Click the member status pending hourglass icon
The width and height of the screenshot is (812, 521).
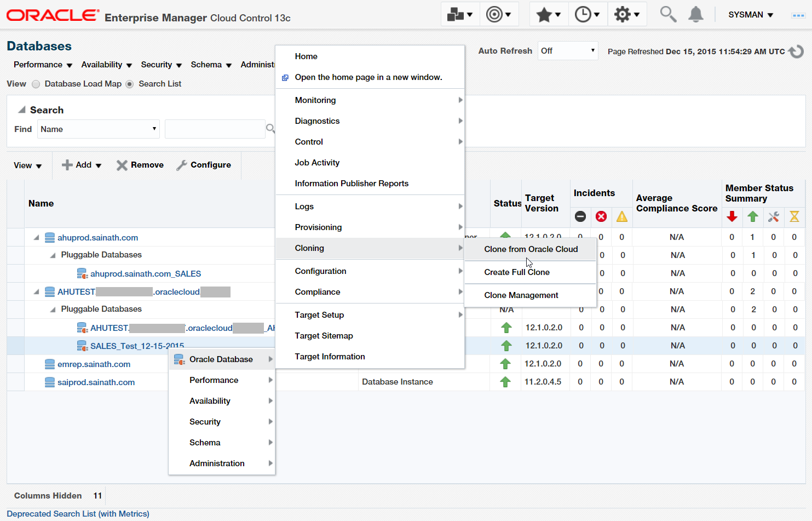(x=794, y=217)
